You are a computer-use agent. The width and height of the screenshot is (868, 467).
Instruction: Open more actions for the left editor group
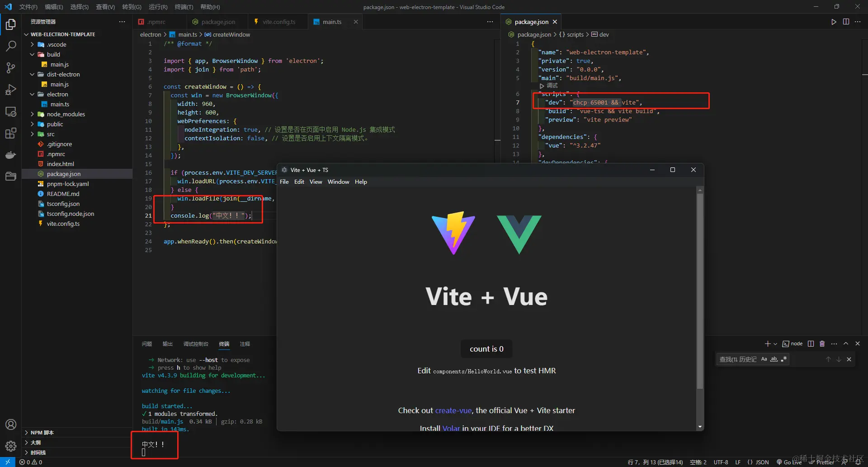(490, 22)
